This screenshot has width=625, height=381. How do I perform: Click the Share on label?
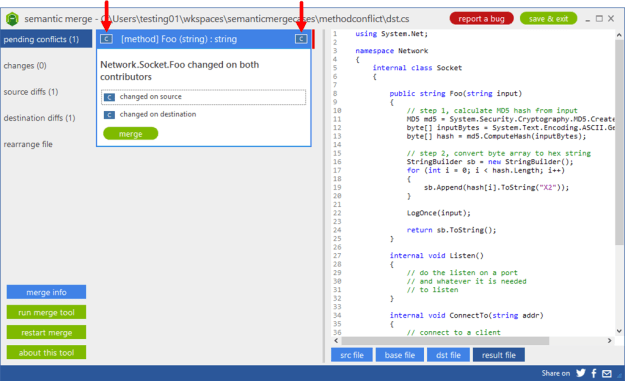tap(556, 373)
